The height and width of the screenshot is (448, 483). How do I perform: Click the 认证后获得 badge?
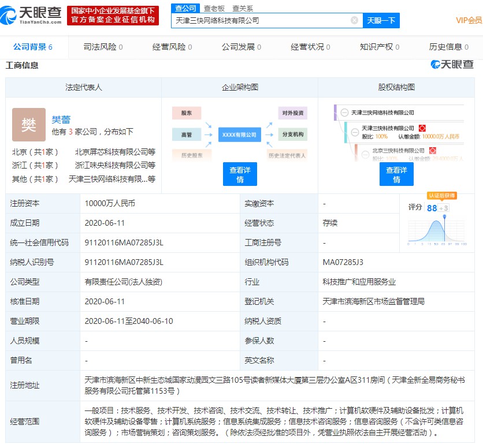tap(442, 196)
